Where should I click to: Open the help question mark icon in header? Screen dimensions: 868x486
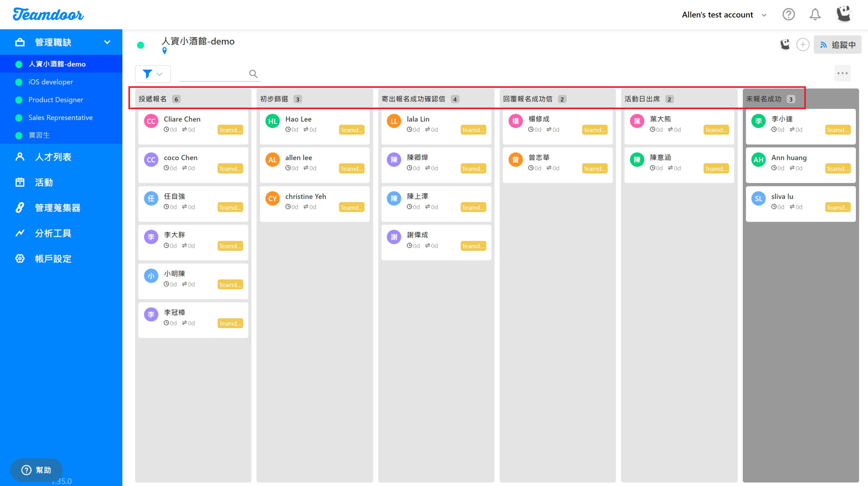788,15
